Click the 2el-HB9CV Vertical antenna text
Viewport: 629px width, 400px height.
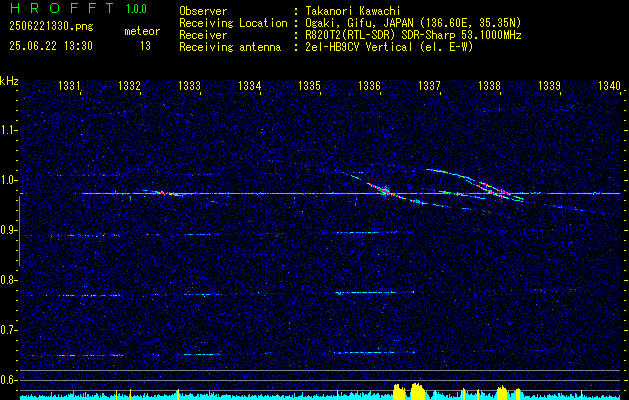389,47
